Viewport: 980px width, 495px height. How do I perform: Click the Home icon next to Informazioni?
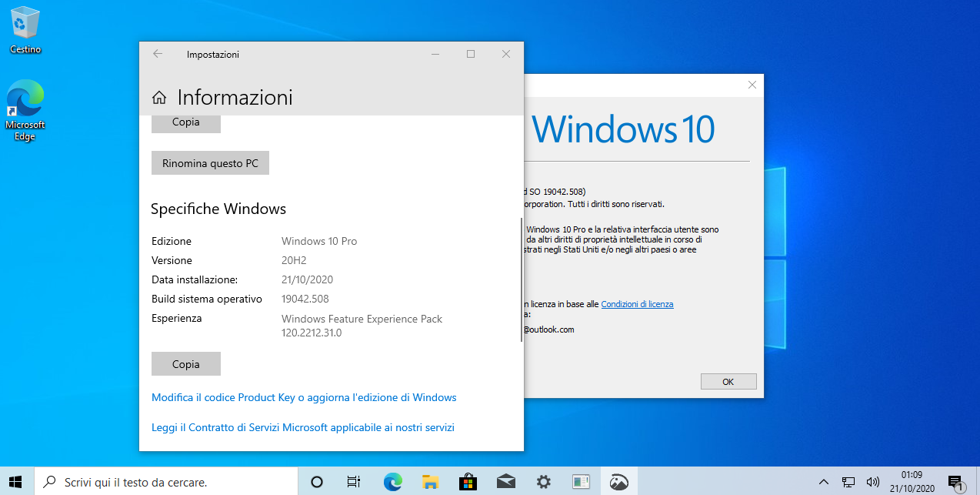[x=159, y=98]
